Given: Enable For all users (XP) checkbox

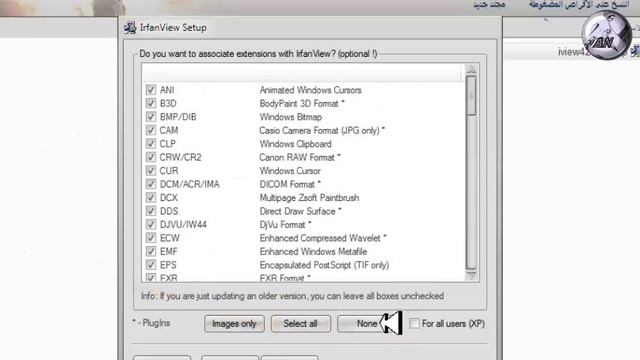Looking at the screenshot, I should pyautogui.click(x=414, y=324).
